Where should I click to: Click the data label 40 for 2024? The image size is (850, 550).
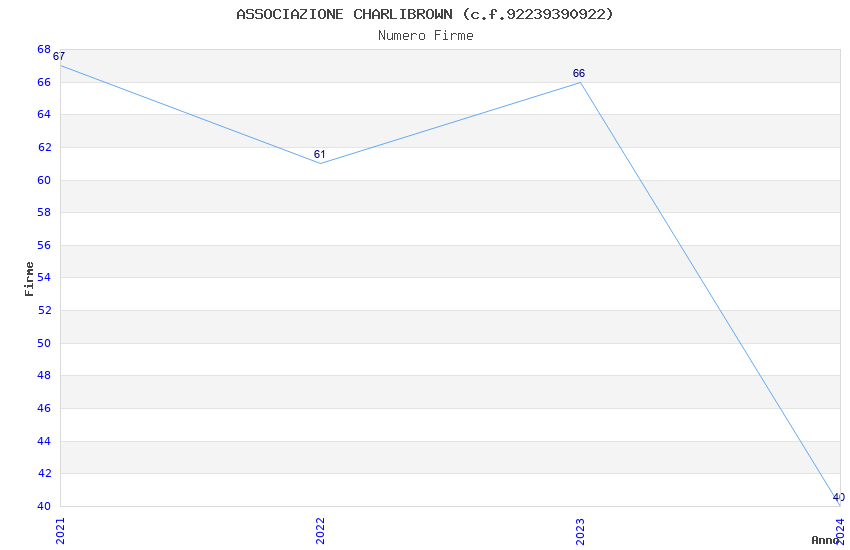click(838, 497)
